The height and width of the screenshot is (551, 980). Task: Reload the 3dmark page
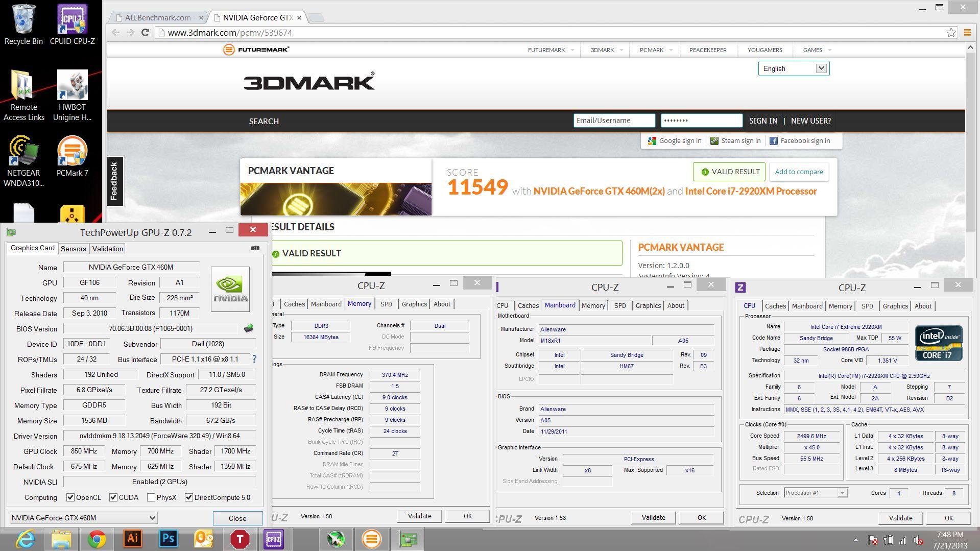point(145,33)
